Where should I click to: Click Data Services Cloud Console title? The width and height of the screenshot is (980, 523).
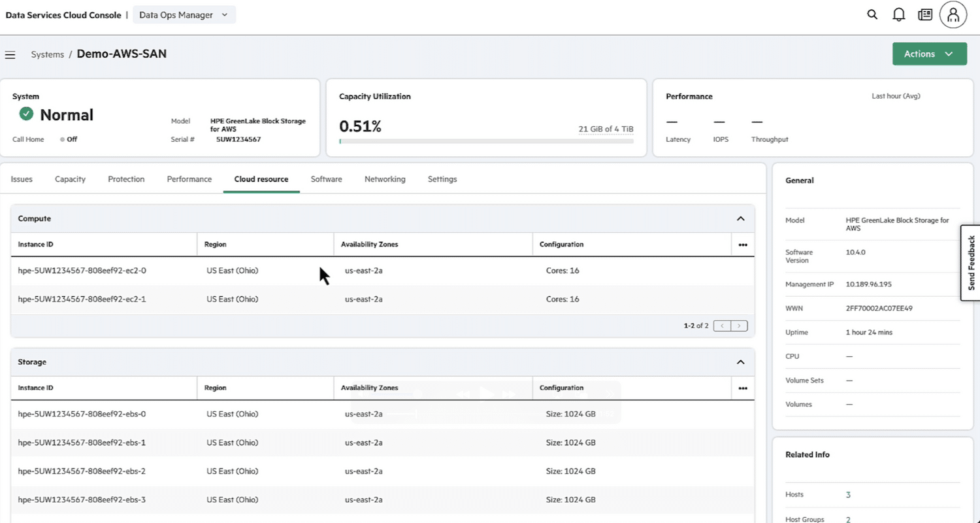click(x=63, y=15)
